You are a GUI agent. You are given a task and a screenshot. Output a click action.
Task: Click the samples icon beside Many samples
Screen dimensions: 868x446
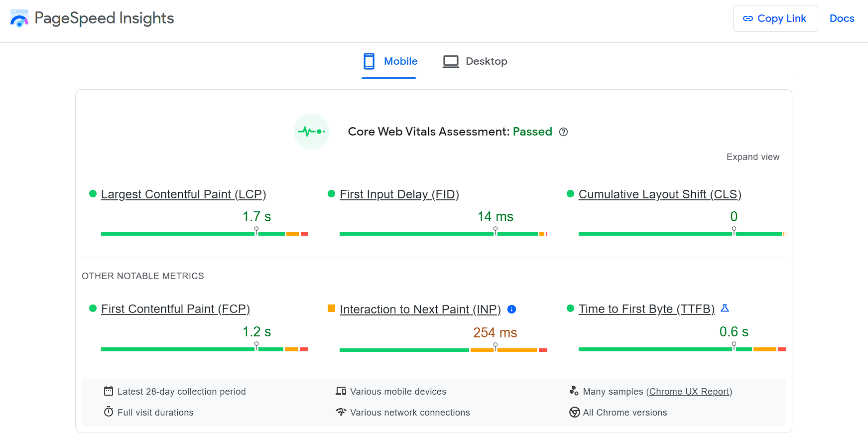tap(574, 391)
